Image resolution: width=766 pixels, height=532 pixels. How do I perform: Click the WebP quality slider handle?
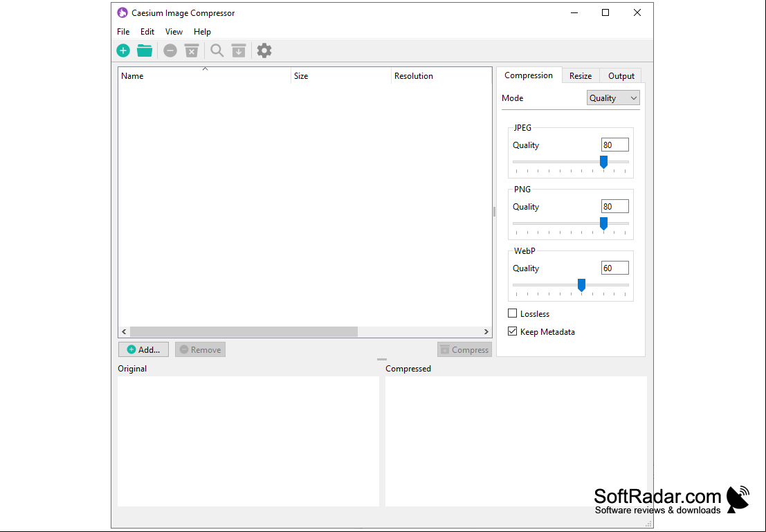[x=581, y=285]
